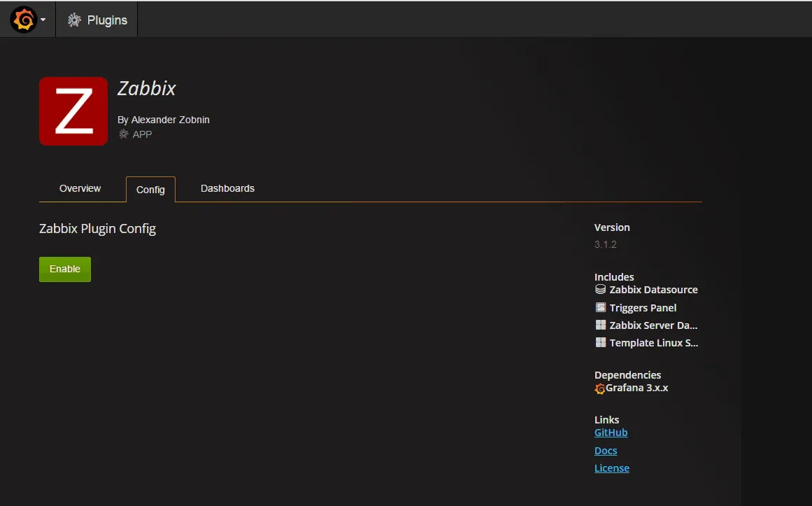Click the Template Linux S... text
812x506 pixels.
click(x=653, y=343)
